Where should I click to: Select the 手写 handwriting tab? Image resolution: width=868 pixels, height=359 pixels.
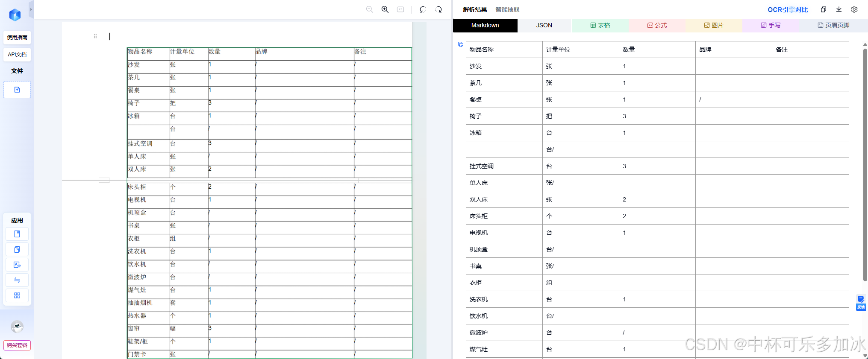[771, 25]
